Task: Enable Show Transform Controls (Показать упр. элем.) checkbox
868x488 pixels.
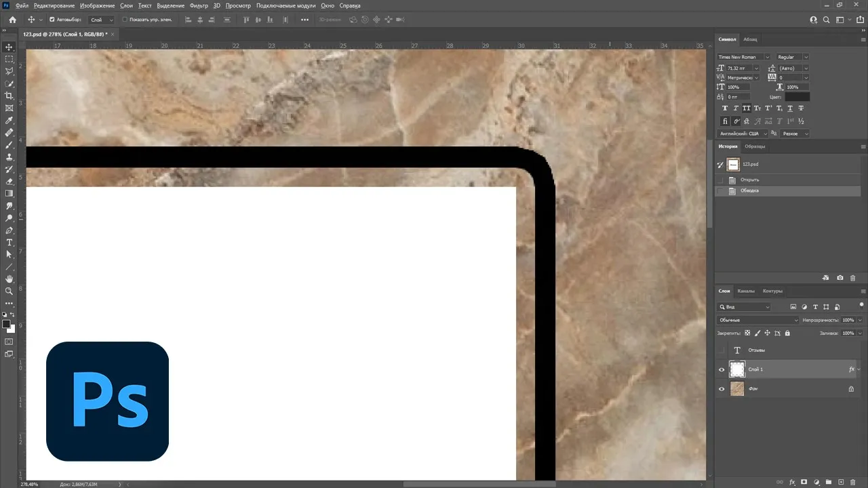Action: pos(125,20)
